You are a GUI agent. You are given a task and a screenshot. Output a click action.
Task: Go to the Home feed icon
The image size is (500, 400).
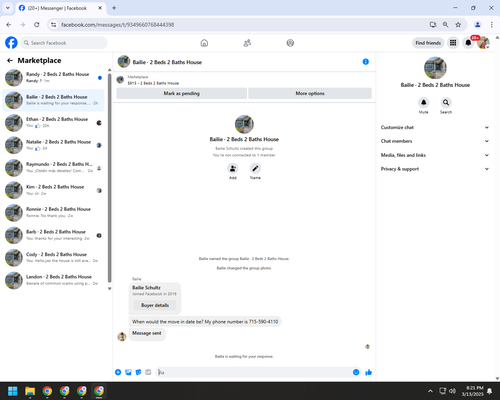point(204,43)
